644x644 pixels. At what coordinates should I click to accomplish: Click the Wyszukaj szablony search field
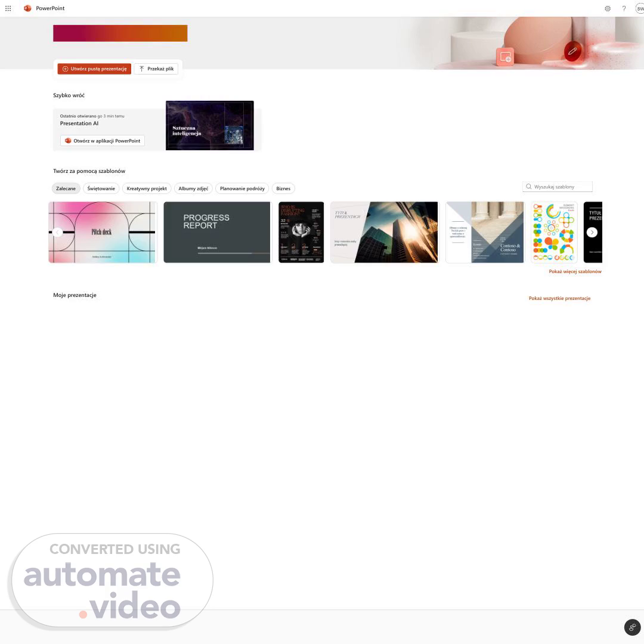[x=558, y=187]
